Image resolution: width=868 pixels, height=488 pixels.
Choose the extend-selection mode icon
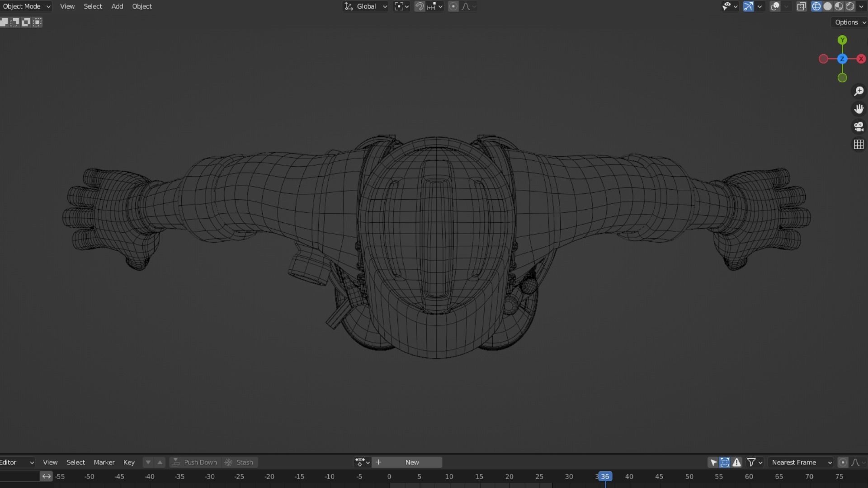tap(15, 22)
